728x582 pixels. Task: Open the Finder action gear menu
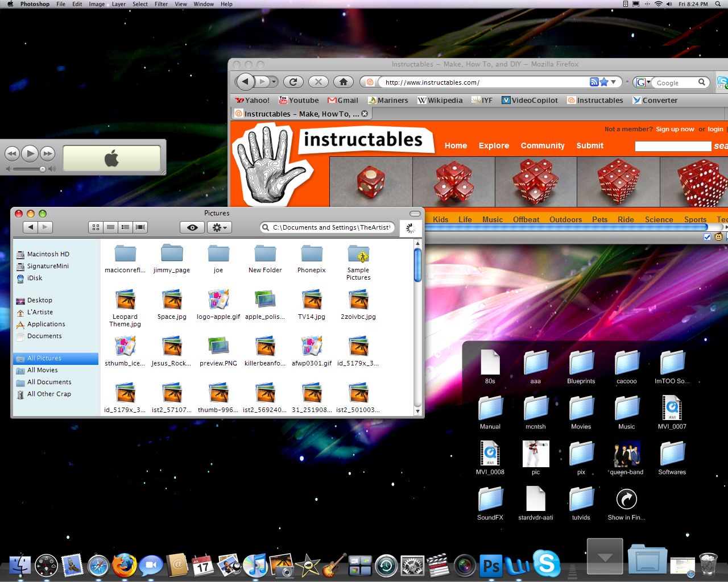tap(220, 227)
